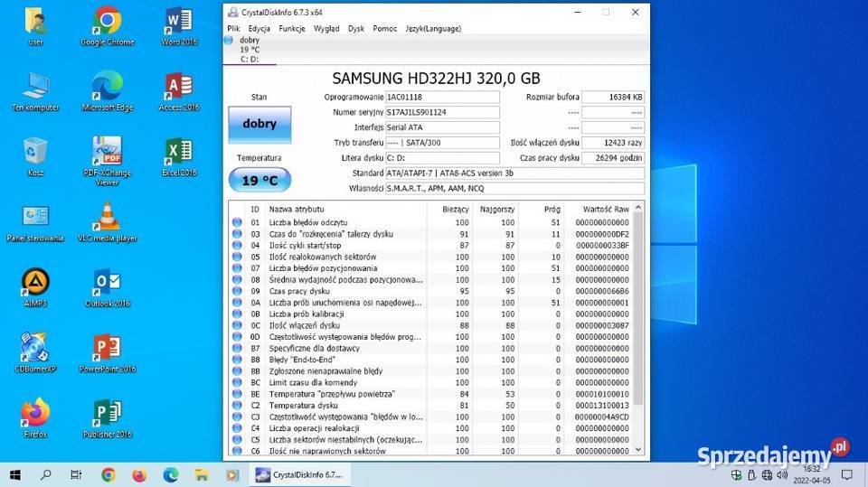Select the dobry 19 °C C: D: disk tab

click(x=250, y=50)
